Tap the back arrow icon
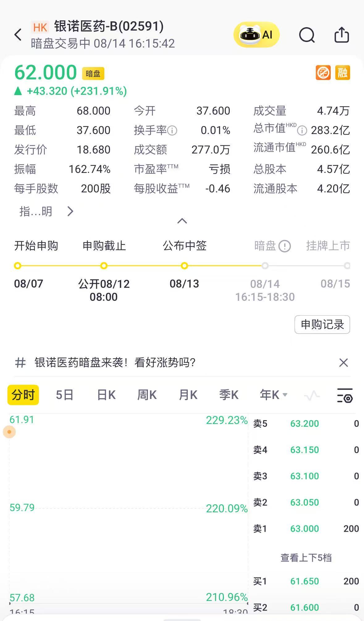364x621 pixels. [x=18, y=35]
